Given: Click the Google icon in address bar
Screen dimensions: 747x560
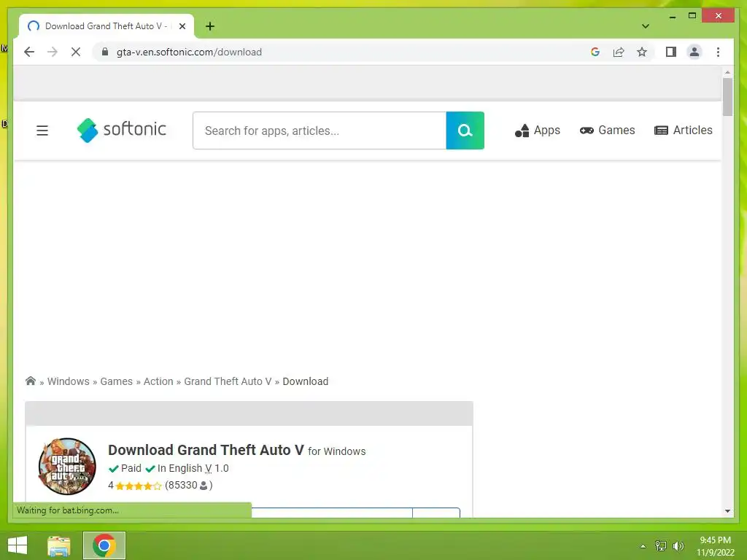Looking at the screenshot, I should coord(595,52).
